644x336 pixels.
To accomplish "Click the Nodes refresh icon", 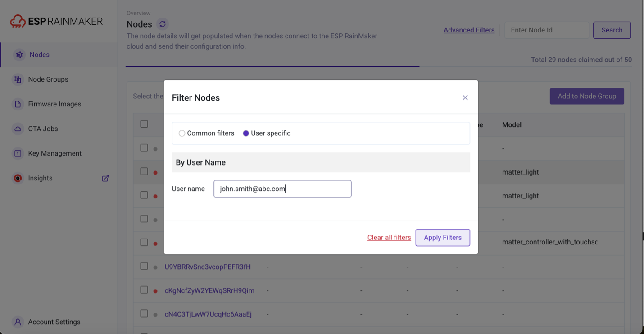I will 163,24.
